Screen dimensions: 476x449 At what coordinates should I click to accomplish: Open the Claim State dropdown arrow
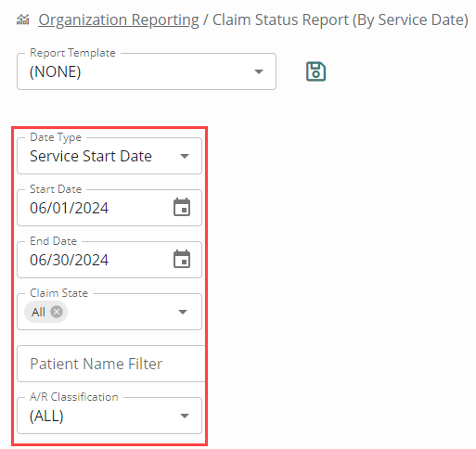pos(183,312)
